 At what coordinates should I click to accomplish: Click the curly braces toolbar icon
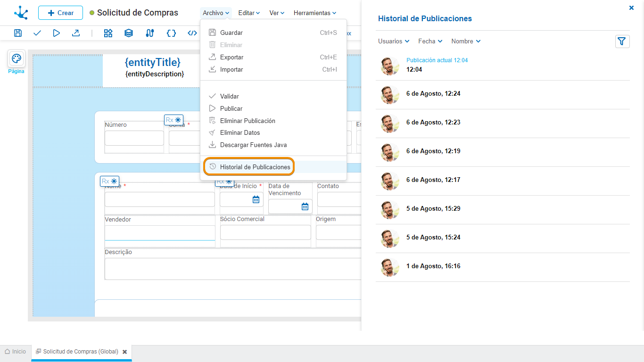point(171,33)
